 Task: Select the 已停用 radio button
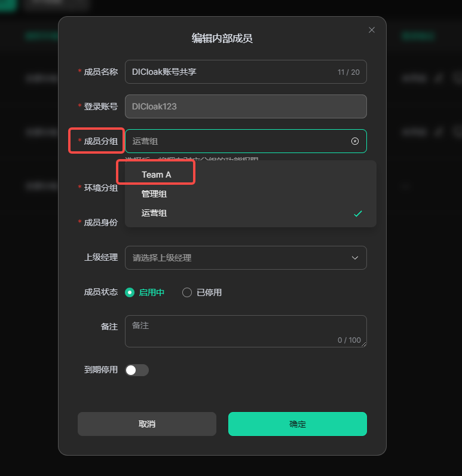(187, 292)
